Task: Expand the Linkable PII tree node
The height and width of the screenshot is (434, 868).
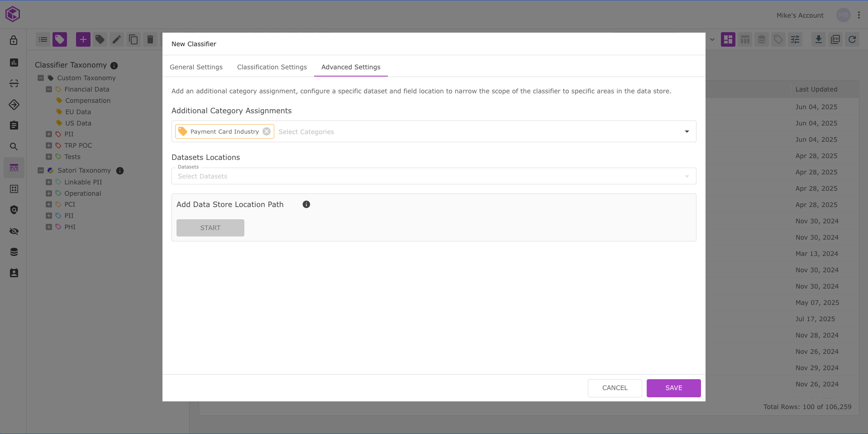Action: [49, 182]
